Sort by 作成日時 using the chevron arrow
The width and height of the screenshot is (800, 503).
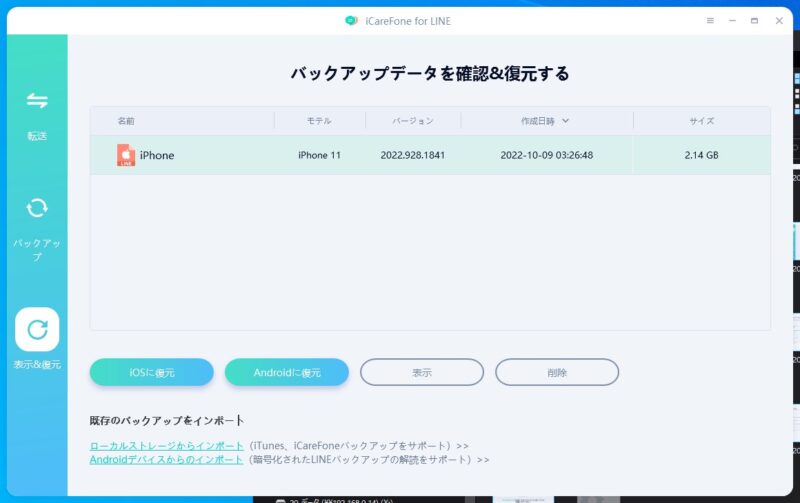click(x=565, y=121)
